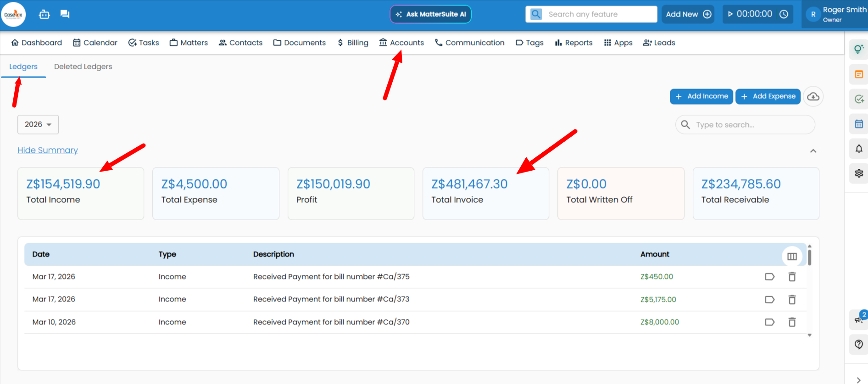Open the Billing menu
Screen dimensions: 868x384
(x=353, y=43)
